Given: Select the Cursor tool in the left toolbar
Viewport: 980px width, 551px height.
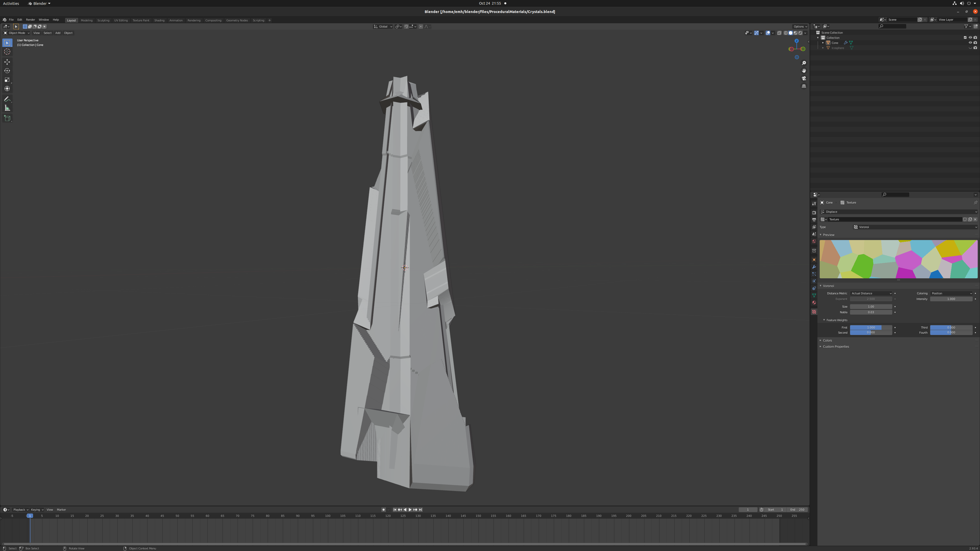Looking at the screenshot, I should coord(7,52).
